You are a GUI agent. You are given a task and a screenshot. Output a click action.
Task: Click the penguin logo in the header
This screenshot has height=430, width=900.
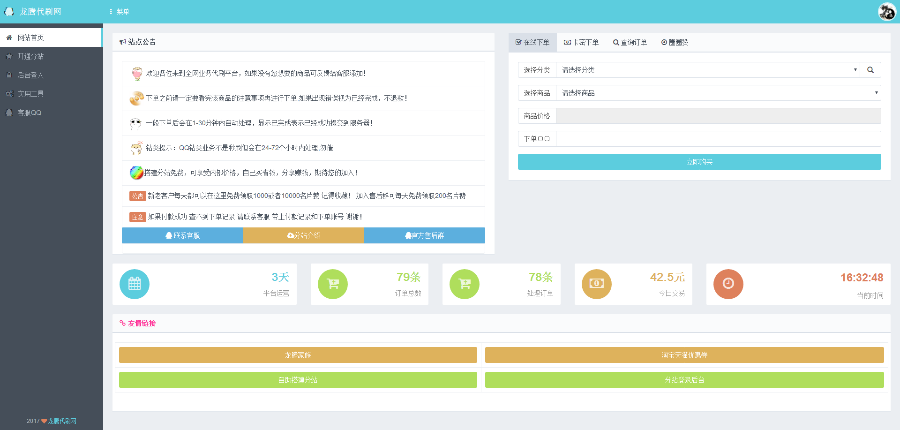coord(9,11)
